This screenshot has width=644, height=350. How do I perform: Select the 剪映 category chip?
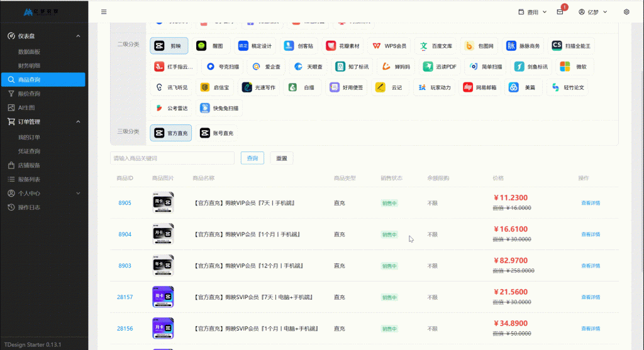tap(169, 46)
